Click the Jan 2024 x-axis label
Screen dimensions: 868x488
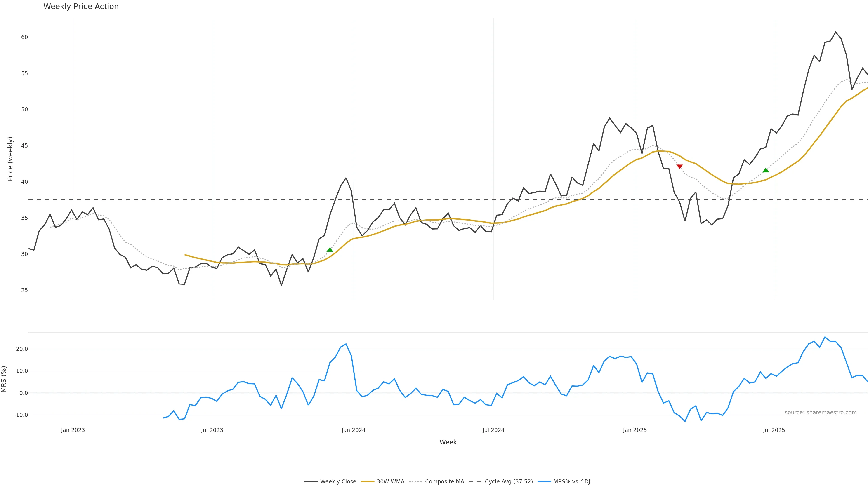point(353,430)
